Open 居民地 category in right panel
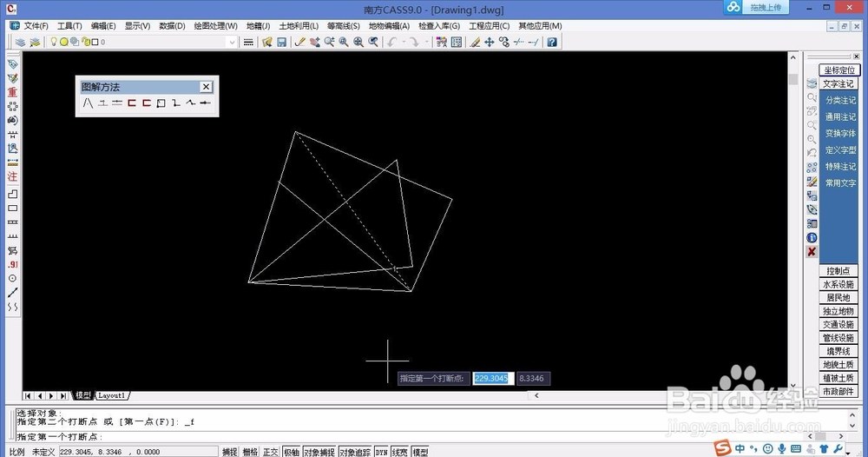Viewport: 868px width, 457px height. (x=838, y=297)
